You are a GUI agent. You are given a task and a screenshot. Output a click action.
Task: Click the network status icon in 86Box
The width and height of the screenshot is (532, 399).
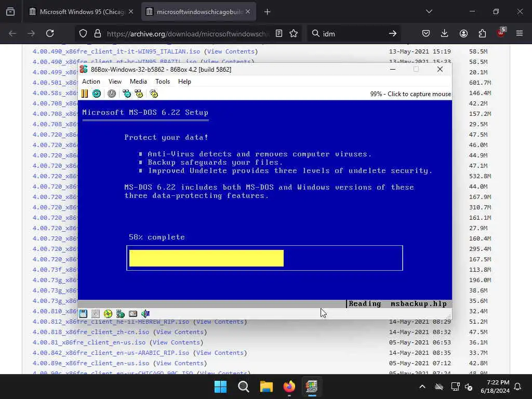tap(121, 313)
